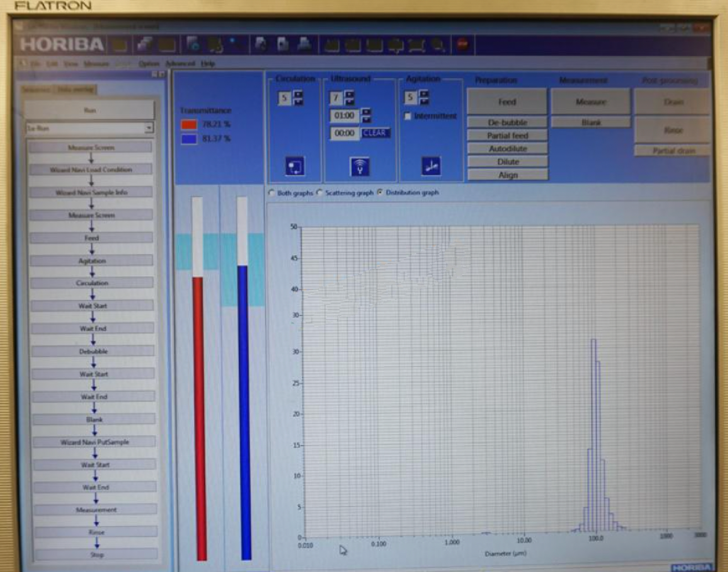Open the run selection dropdown in left panel
Viewport: 728px width, 572px height.
(149, 128)
